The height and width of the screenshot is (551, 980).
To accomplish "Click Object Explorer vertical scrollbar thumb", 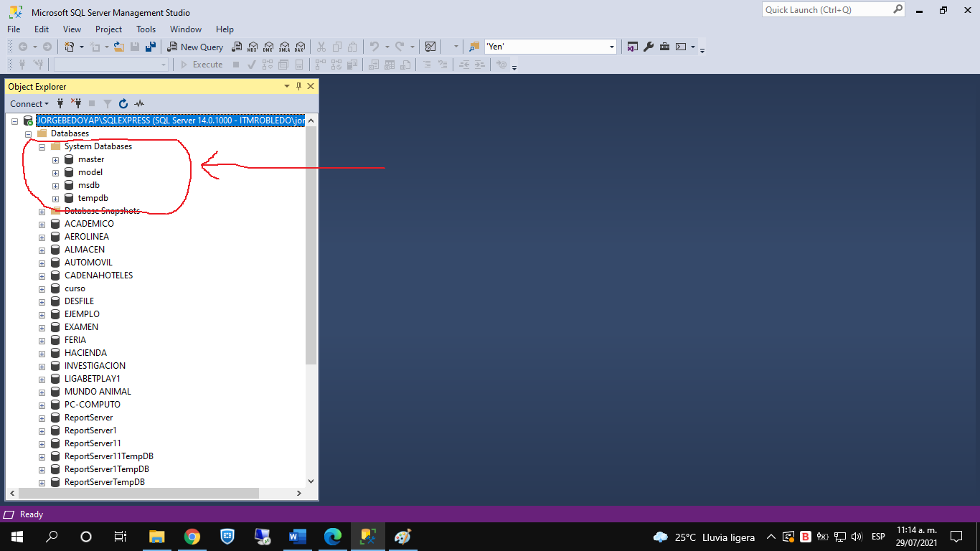I will coord(311,246).
